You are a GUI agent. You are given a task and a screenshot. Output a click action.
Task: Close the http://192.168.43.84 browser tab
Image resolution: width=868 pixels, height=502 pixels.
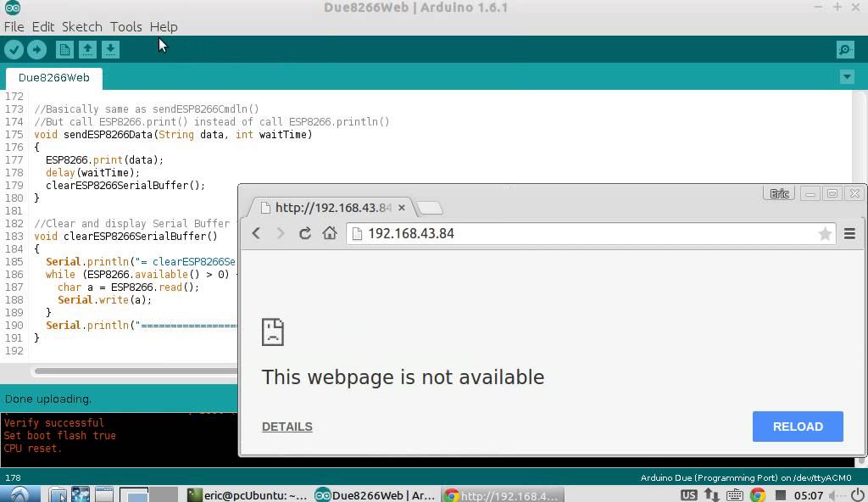(x=401, y=208)
